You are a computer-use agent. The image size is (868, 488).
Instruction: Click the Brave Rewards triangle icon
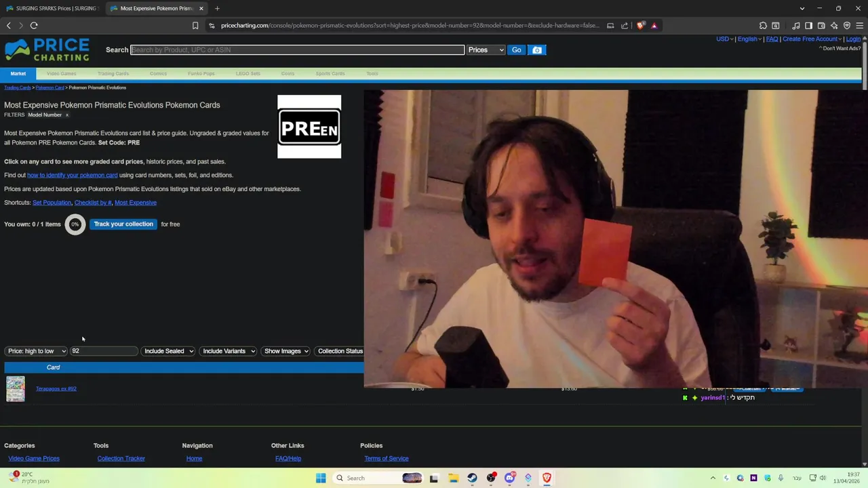pyautogui.click(x=654, y=26)
